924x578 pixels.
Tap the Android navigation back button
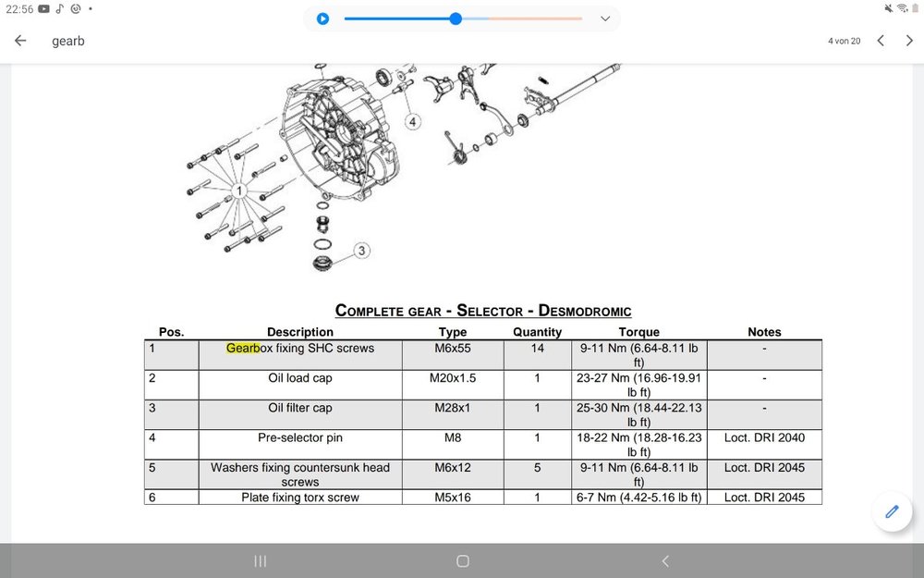tap(664, 561)
